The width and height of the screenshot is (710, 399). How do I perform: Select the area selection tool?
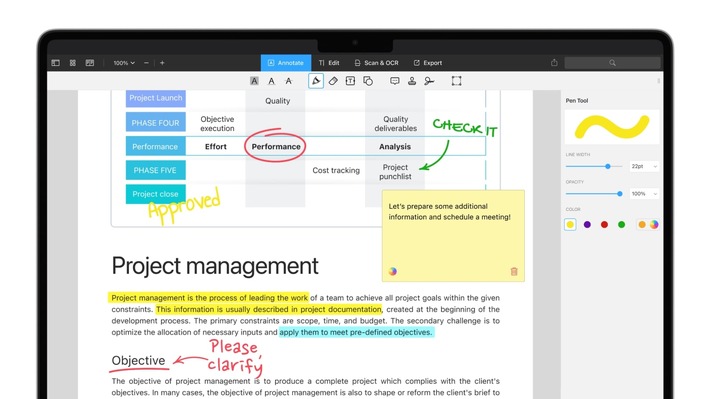(456, 81)
